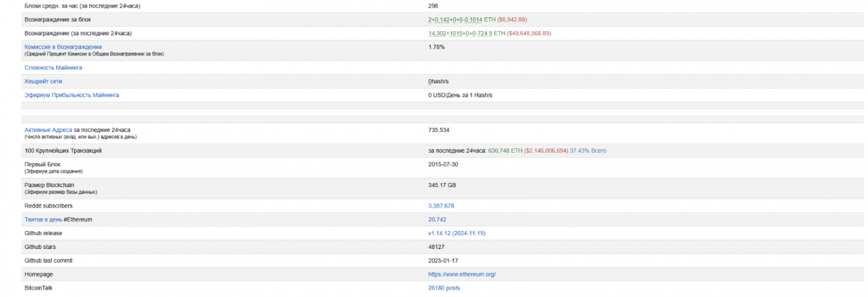Image resolution: width=868 pixels, height=297 pixels.
Task: Click the Активные Адреса link
Action: tap(48, 130)
